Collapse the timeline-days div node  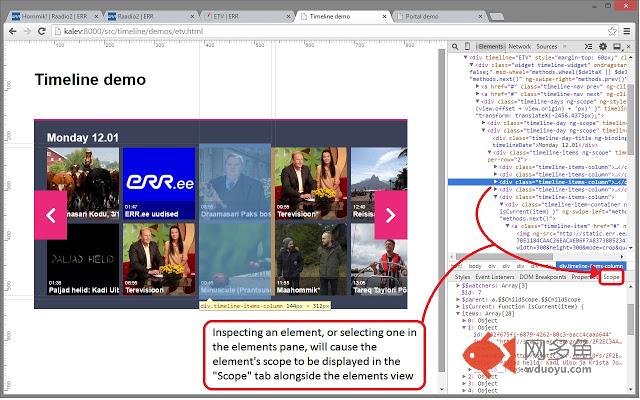pyautogui.click(x=477, y=101)
